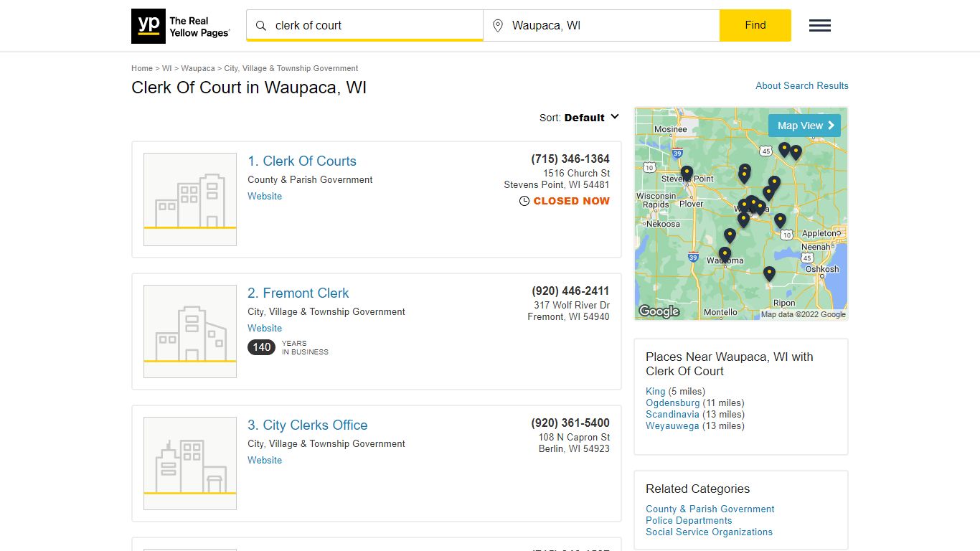Open nearby place King

(x=656, y=391)
